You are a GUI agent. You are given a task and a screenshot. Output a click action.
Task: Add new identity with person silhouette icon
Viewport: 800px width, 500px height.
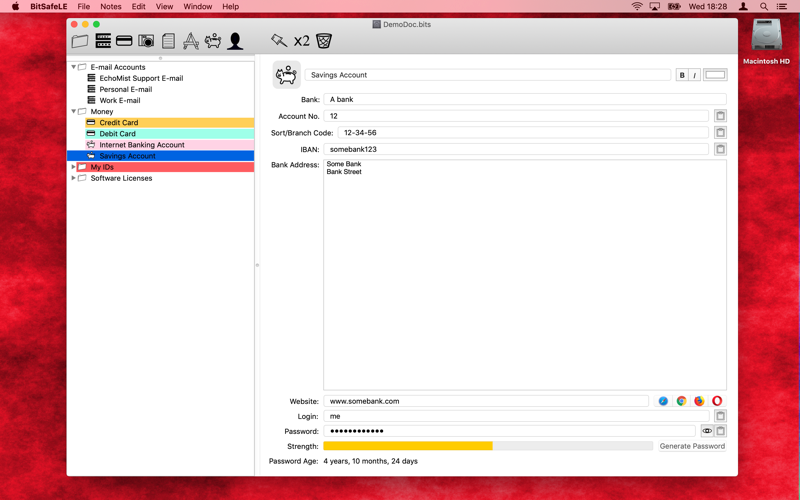[235, 41]
